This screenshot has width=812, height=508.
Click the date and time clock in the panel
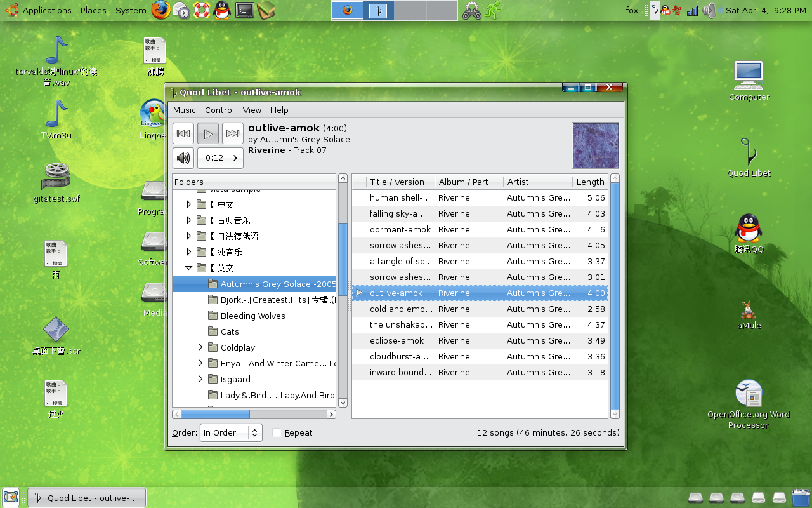pyautogui.click(x=766, y=10)
